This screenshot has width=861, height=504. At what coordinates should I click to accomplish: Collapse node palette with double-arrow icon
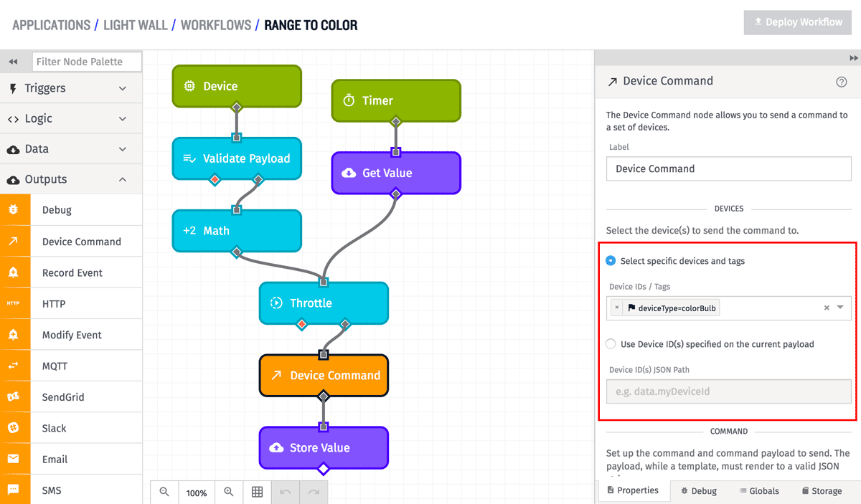pos(13,62)
